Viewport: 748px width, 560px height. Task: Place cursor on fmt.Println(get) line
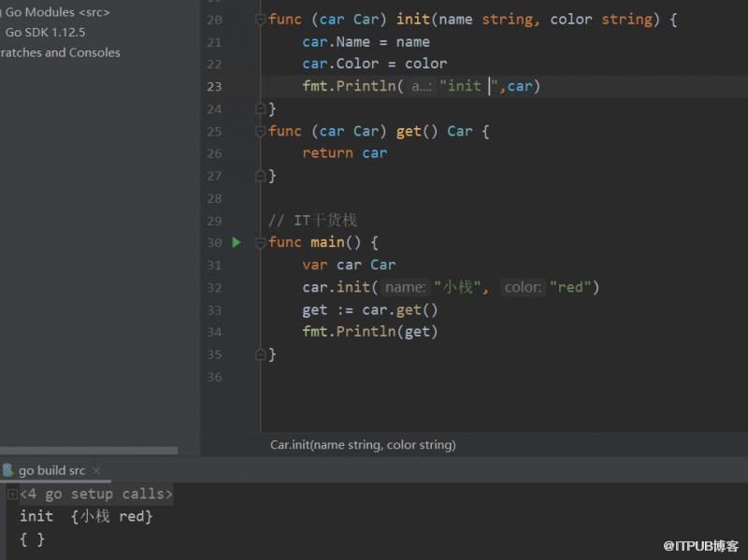[369, 332]
